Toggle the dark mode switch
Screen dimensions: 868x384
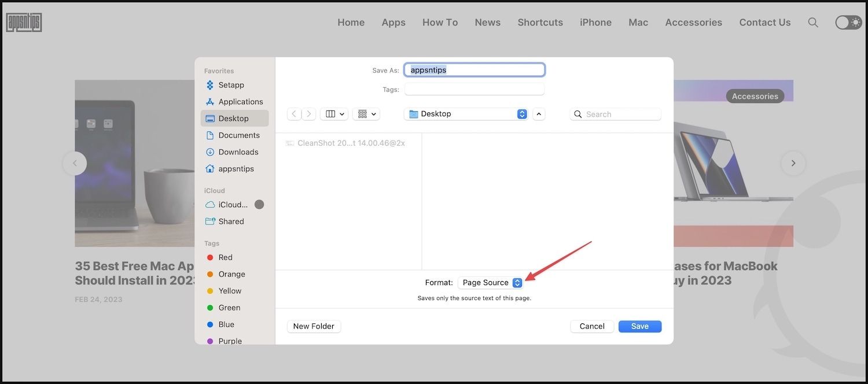point(848,23)
